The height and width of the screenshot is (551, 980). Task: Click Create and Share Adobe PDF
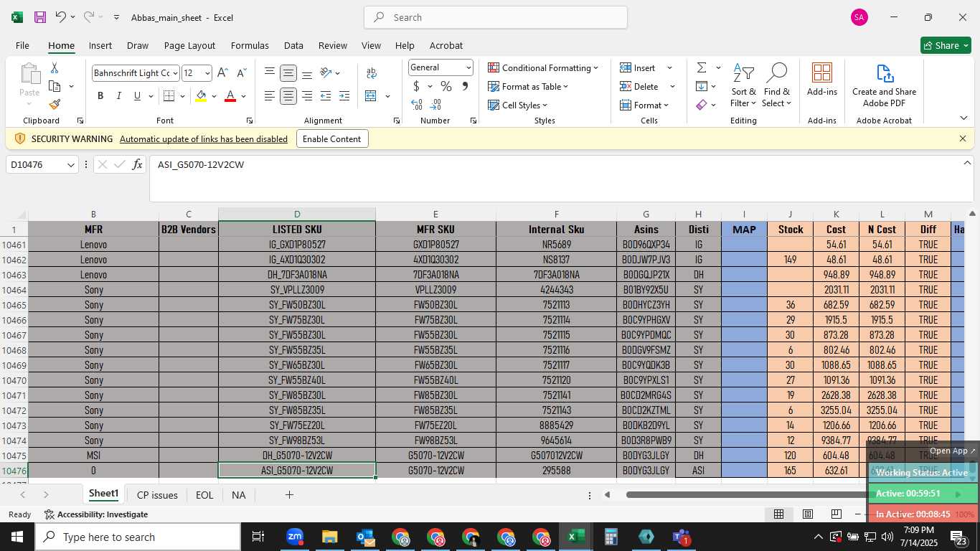tap(884, 85)
